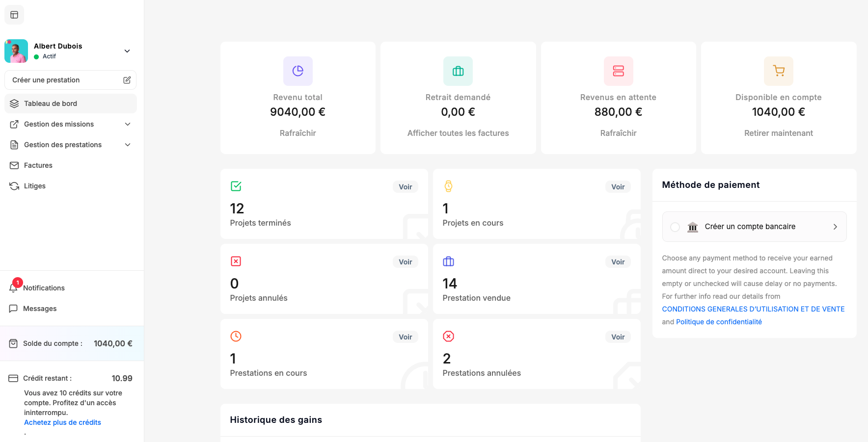Click the Revenus en attente server icon

click(x=618, y=71)
